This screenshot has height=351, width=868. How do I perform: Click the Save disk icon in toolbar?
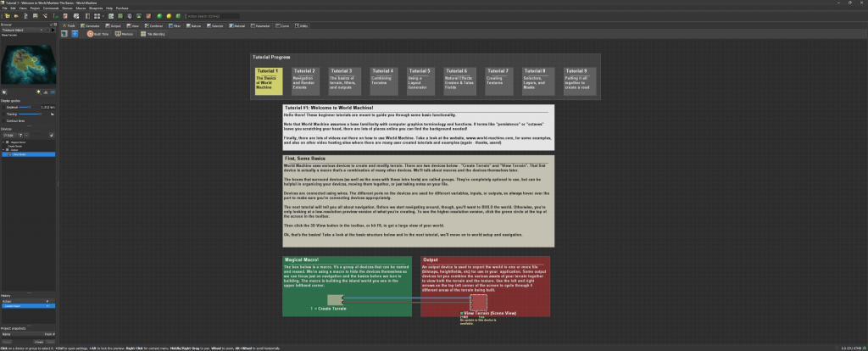tap(36, 16)
